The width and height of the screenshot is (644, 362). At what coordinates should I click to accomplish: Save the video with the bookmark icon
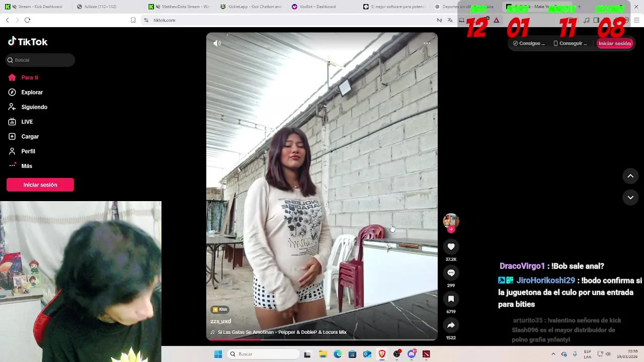[451, 299]
